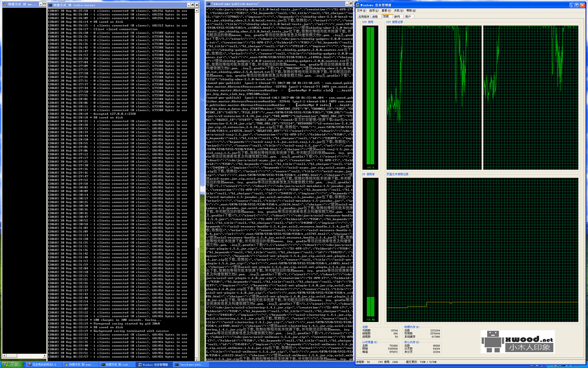Activate xwood-pms-publish taskbar button
588x368 pixels.
tap(191, 365)
